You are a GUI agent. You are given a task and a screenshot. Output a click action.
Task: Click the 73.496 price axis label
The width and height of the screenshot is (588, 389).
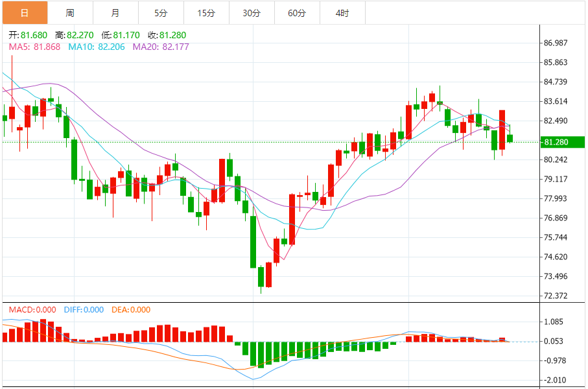coord(556,276)
